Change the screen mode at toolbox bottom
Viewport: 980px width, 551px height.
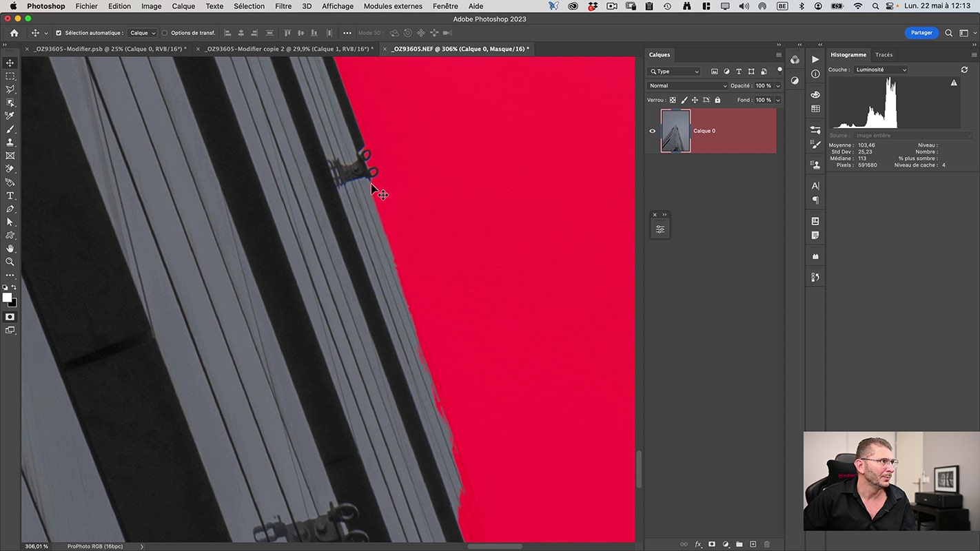click(x=10, y=330)
